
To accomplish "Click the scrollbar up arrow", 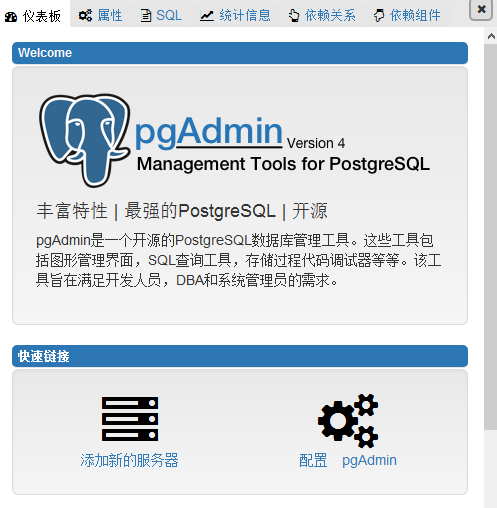I will [491, 36].
